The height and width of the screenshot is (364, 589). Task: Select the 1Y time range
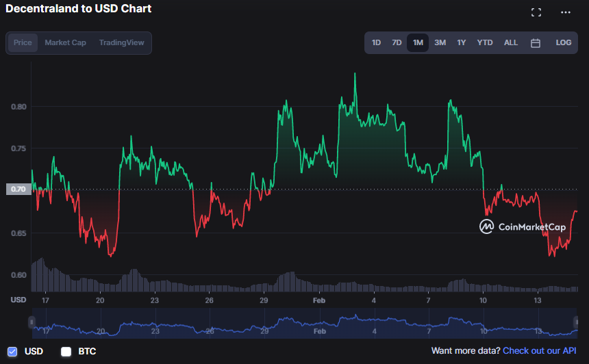click(x=462, y=43)
